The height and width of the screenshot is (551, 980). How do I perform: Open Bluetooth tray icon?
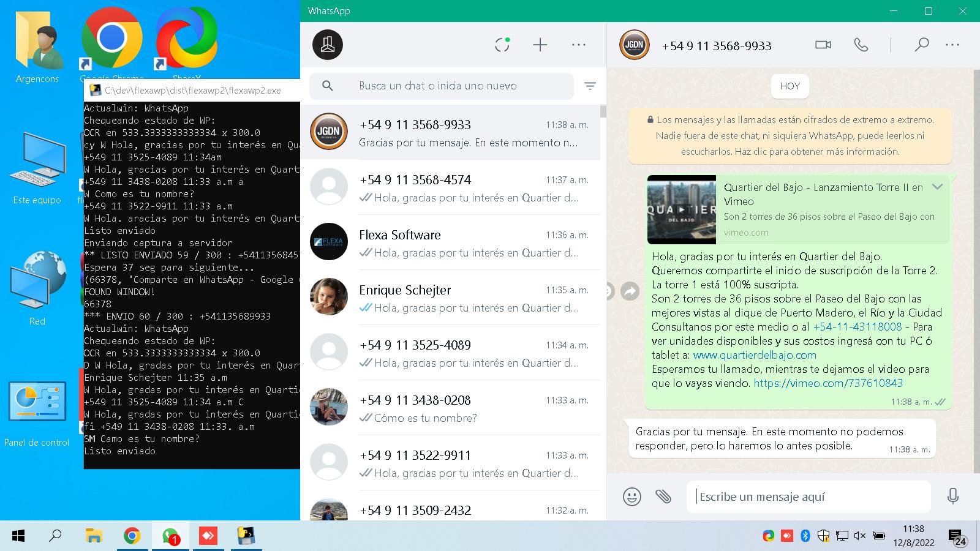point(805,536)
